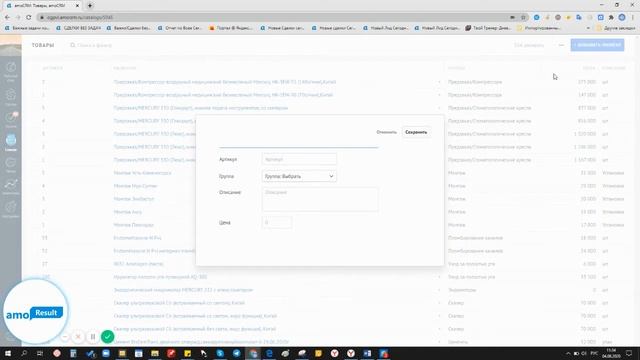Close the amoCRM Товары browser tab
The width and height of the screenshot is (640, 360).
pos(78,6)
